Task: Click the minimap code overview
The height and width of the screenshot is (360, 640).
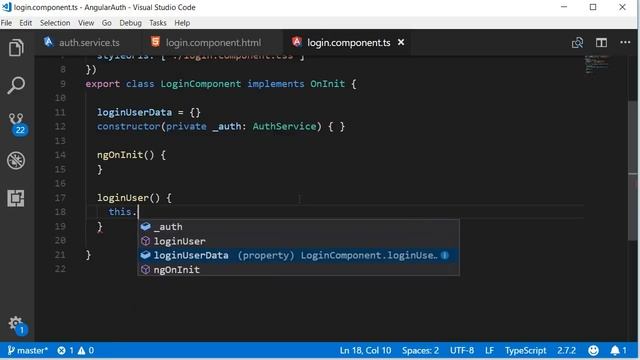Action: click(596, 64)
